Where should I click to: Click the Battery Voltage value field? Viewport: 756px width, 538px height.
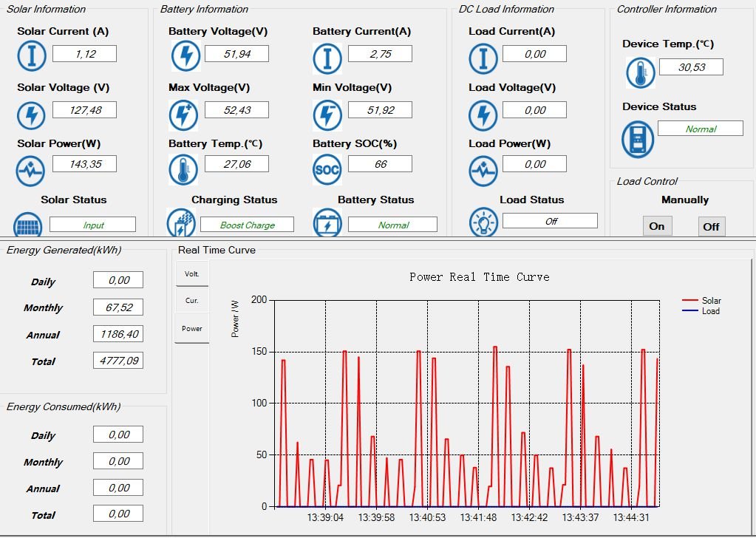pos(236,53)
